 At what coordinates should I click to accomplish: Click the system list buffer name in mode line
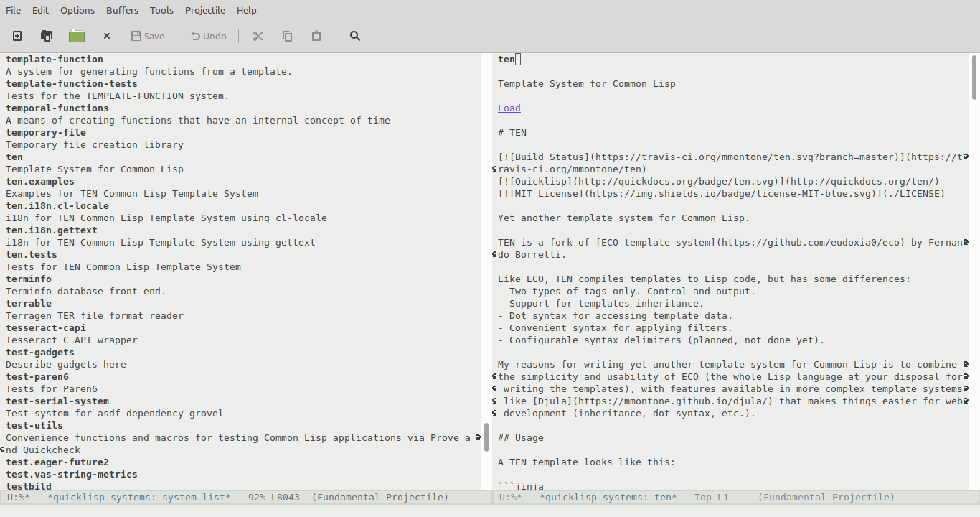(x=139, y=498)
